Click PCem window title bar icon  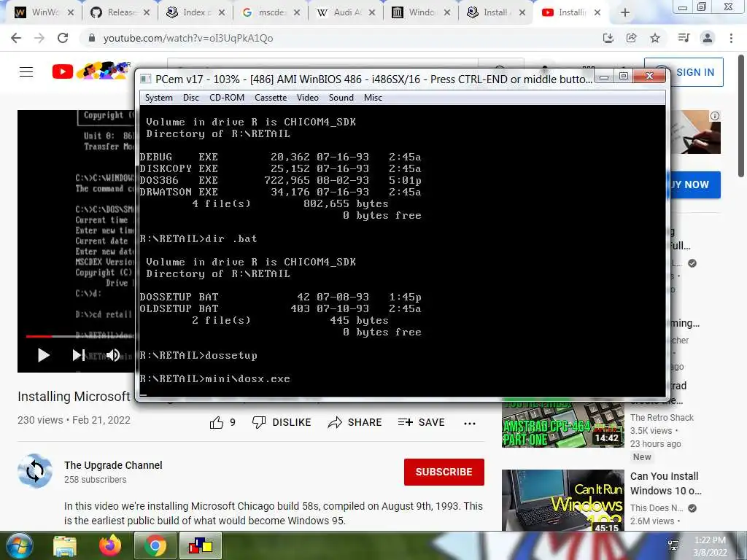(x=146, y=79)
